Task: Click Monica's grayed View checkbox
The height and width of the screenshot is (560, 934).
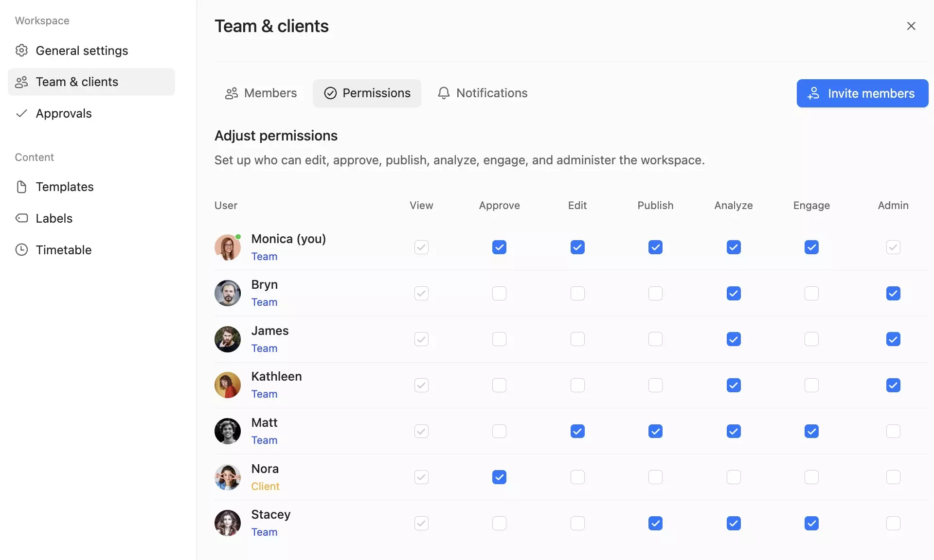Action: [421, 247]
